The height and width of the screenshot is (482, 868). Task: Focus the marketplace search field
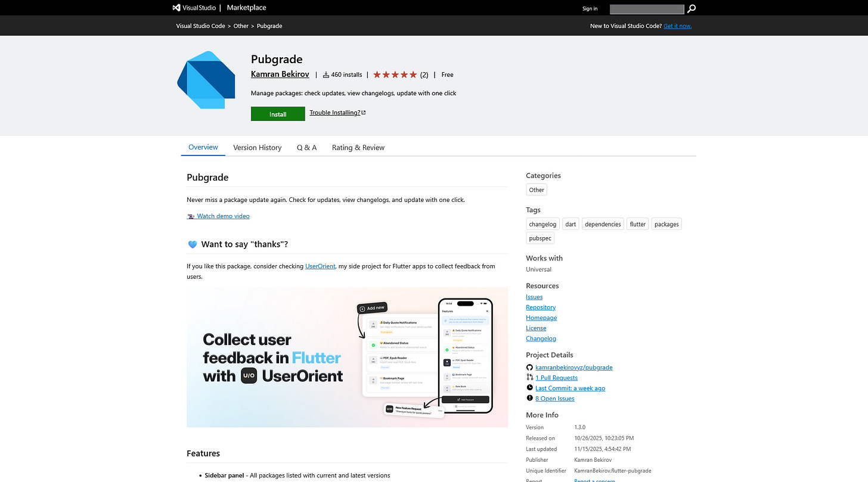647,9
